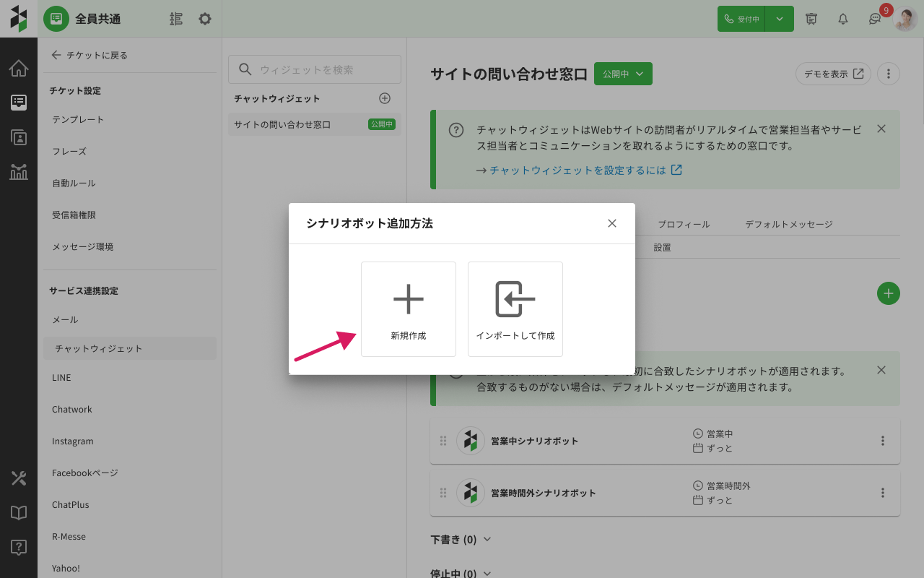Open the help question mark in sidebar
The width and height of the screenshot is (924, 578).
19,547
